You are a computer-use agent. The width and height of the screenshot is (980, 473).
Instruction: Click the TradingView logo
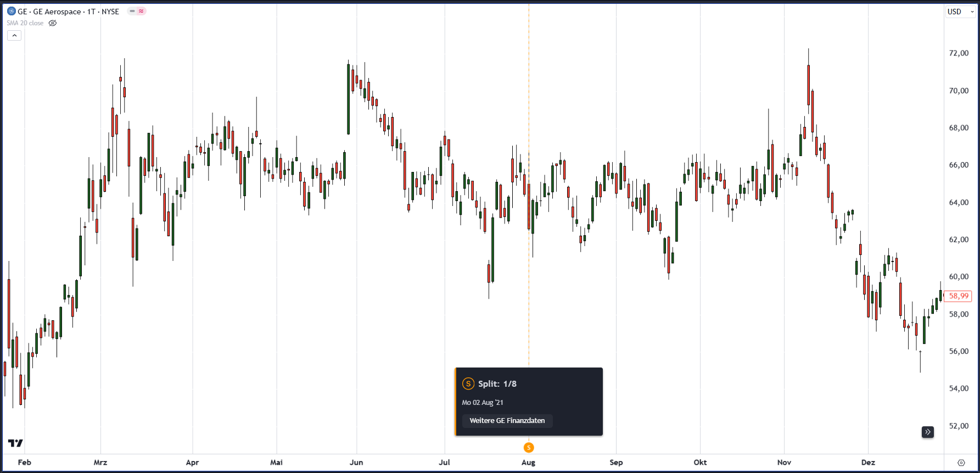click(15, 443)
